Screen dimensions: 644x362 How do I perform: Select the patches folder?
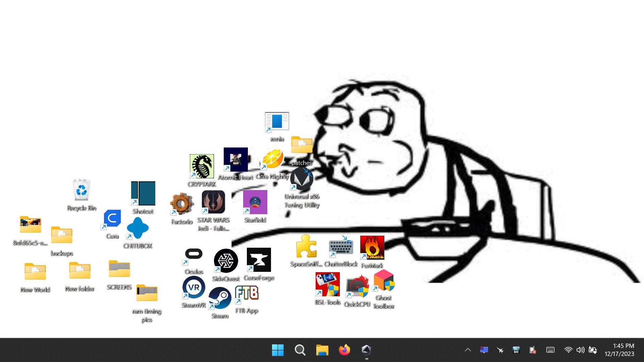point(302,145)
